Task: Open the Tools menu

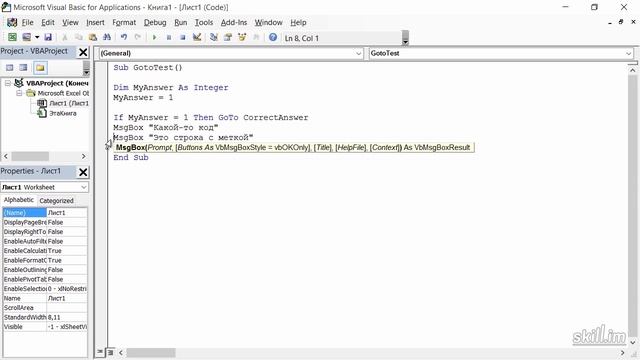Action: coord(204,22)
